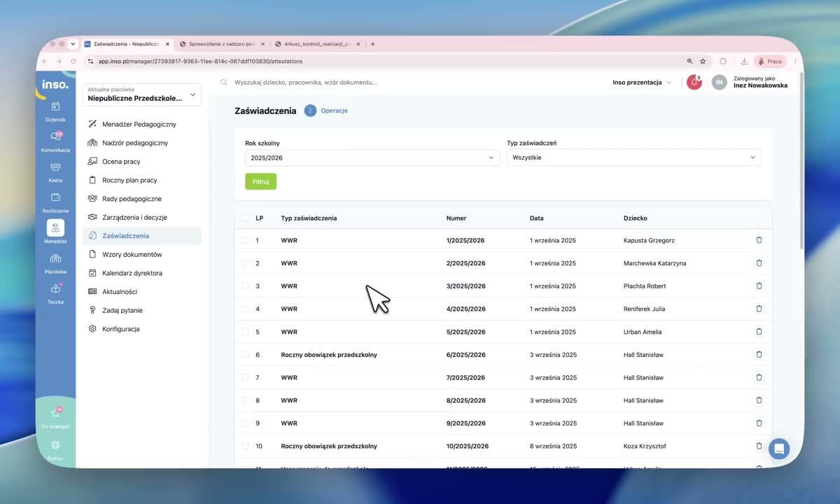This screenshot has height=504, width=840.
Task: Expand Aktualna placówka selector
Action: pos(141,94)
